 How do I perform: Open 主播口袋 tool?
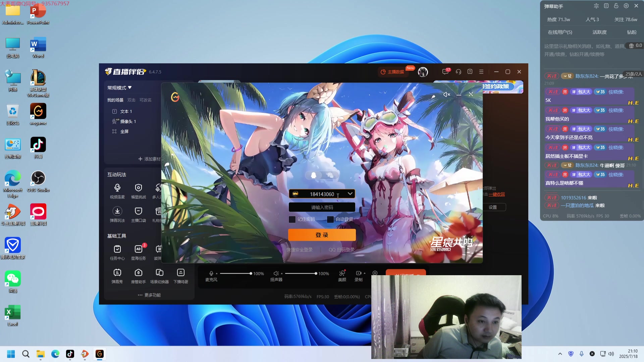point(138,215)
